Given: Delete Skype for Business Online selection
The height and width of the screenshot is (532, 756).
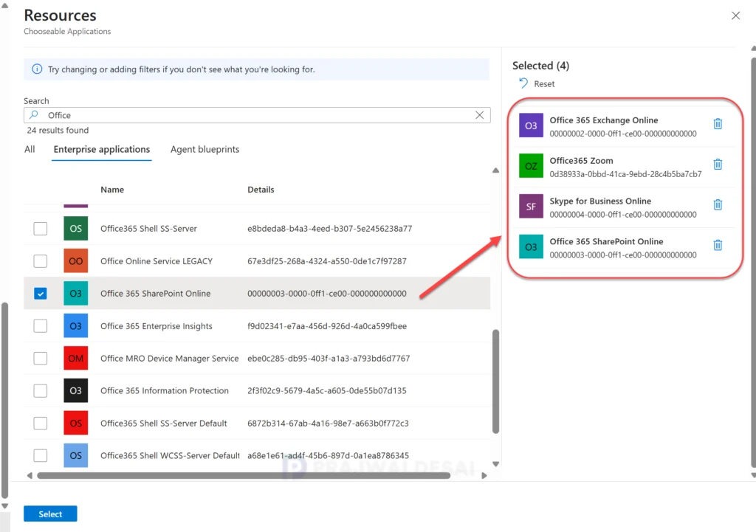Looking at the screenshot, I should 718,205.
